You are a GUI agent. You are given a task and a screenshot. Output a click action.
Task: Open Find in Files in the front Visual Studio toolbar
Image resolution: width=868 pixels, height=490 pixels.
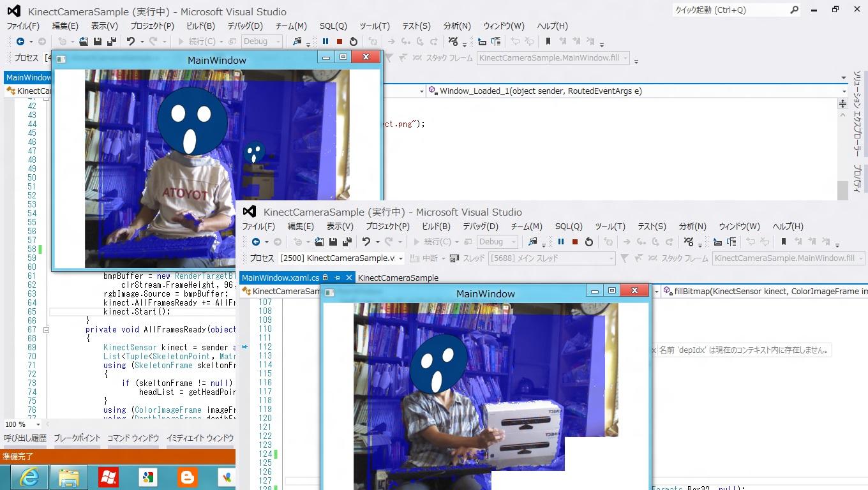533,242
